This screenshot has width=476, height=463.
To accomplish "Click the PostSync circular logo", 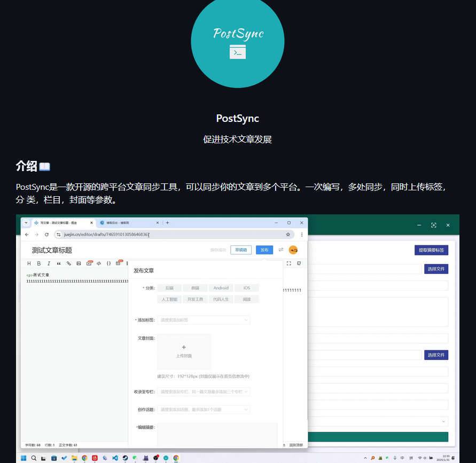I will 238,41.
